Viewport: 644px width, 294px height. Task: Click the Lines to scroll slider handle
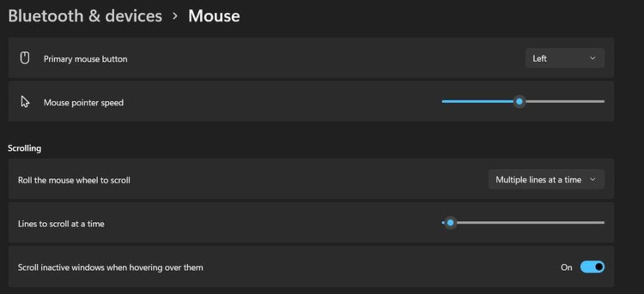pyautogui.click(x=450, y=223)
